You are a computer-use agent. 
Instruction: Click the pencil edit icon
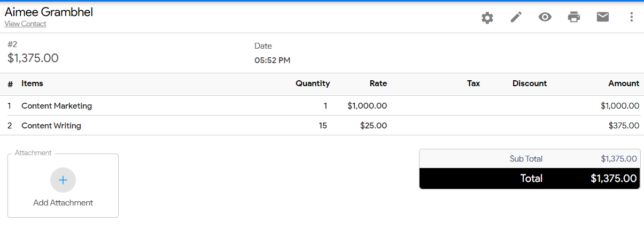[516, 17]
